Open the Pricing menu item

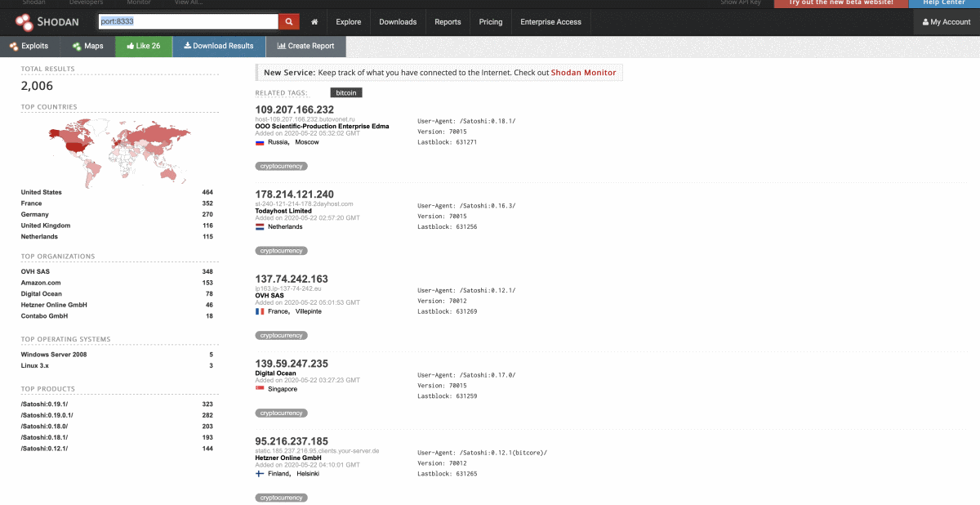tap(491, 22)
